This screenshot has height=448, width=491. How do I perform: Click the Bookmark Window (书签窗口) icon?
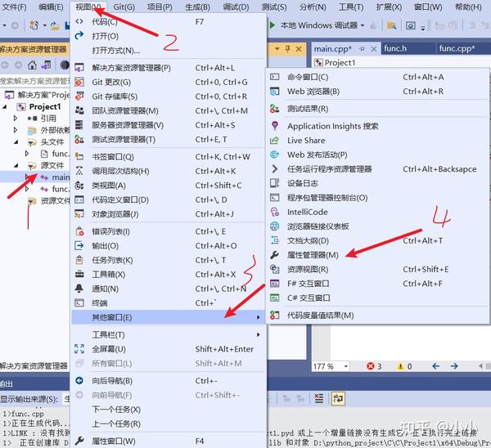pos(79,156)
